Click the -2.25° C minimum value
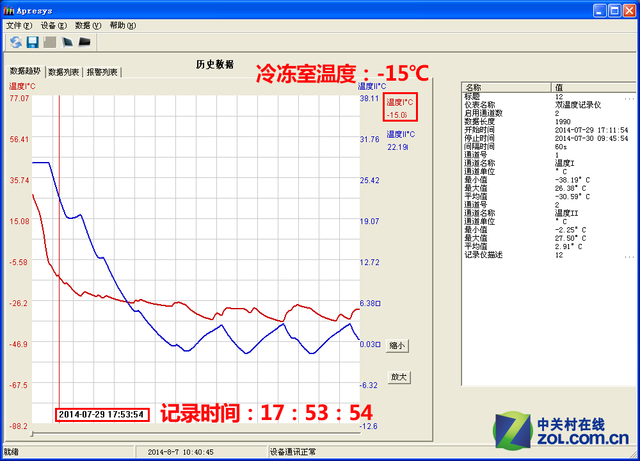The height and width of the screenshot is (461, 640). pos(570,230)
